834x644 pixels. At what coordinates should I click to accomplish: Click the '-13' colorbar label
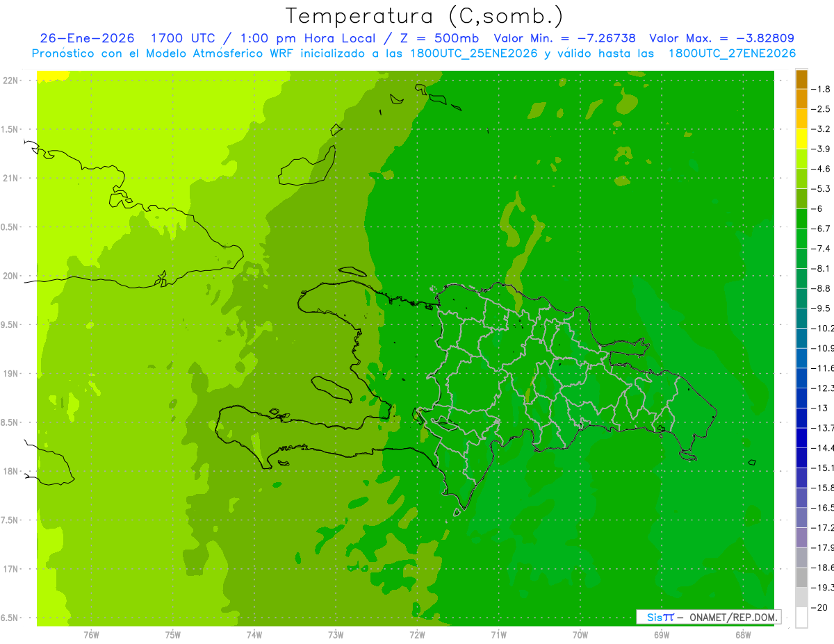(x=820, y=408)
